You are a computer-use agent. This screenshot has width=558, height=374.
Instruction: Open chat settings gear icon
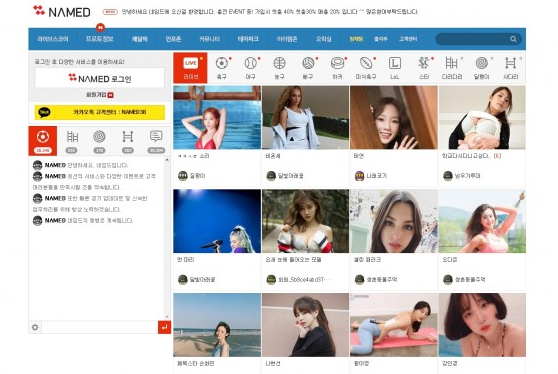pyautogui.click(x=35, y=327)
